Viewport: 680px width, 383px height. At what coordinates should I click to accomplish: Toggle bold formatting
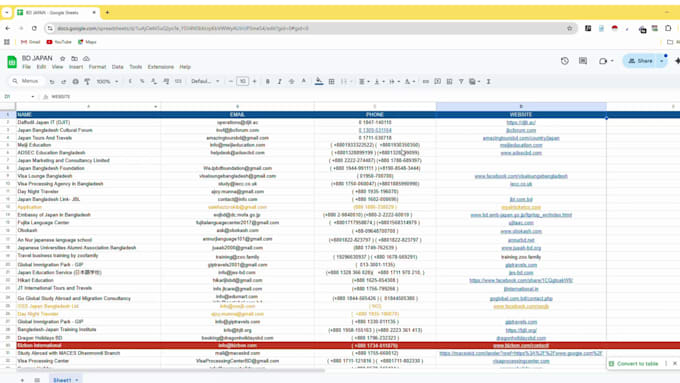268,82
